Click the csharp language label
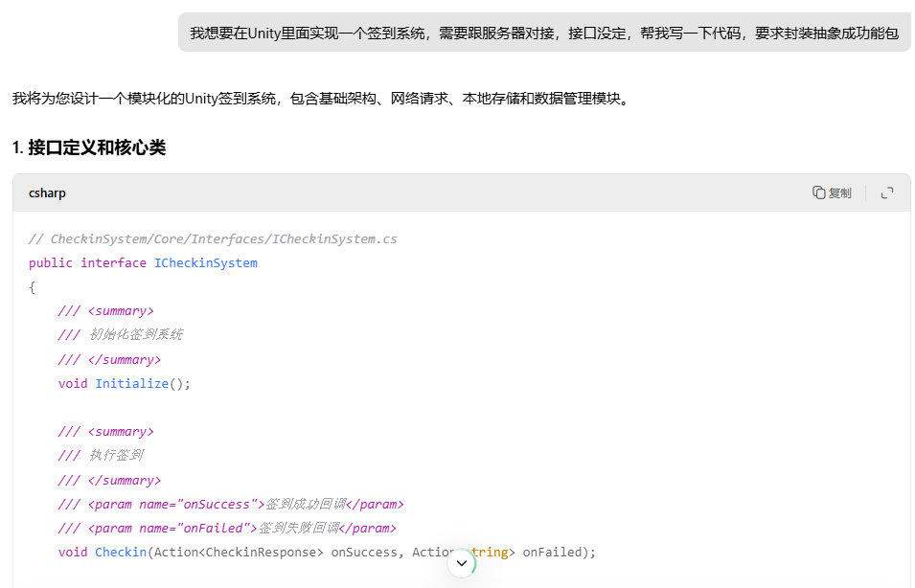This screenshot has height=588, width=915. coord(47,193)
